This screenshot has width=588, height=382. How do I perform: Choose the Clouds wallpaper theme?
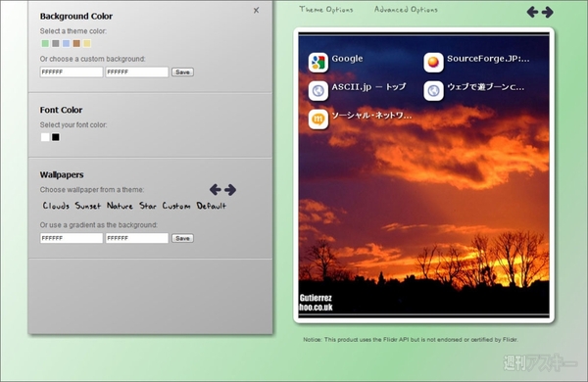[x=56, y=206]
